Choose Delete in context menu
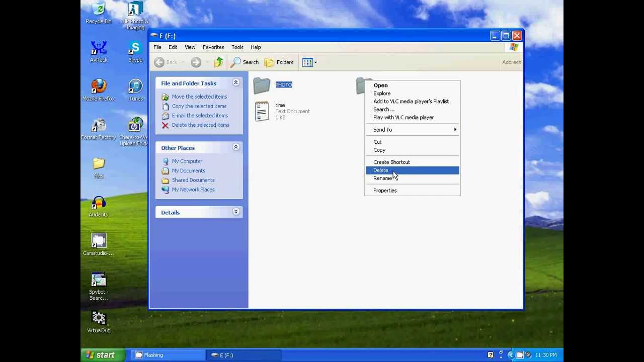The height and width of the screenshot is (362, 644). (412, 170)
